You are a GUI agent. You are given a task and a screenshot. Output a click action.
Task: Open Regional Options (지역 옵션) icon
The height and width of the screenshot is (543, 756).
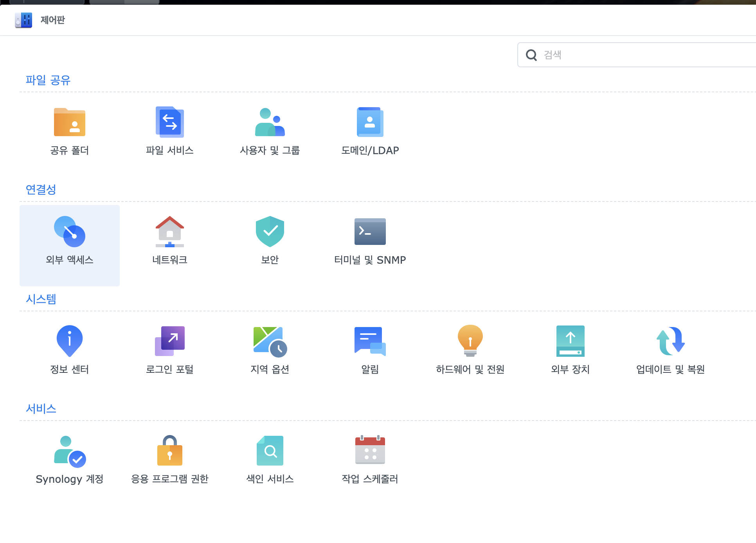coord(270,342)
